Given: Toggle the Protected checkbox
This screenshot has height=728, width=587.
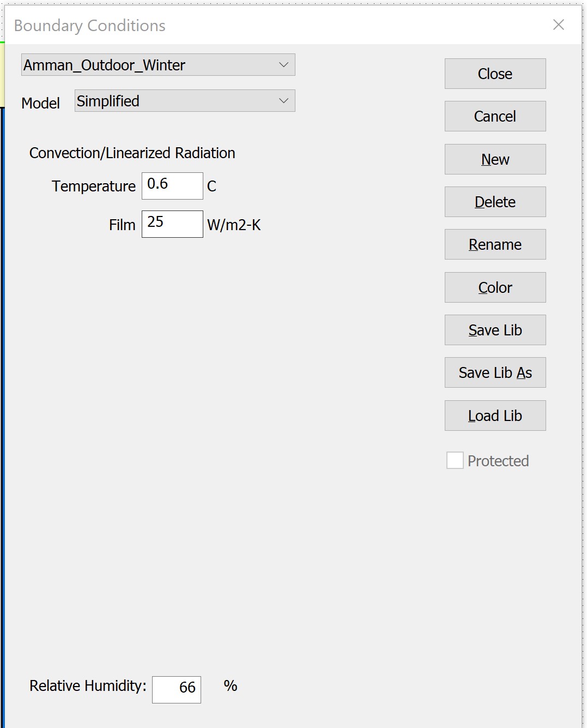Looking at the screenshot, I should 455,461.
